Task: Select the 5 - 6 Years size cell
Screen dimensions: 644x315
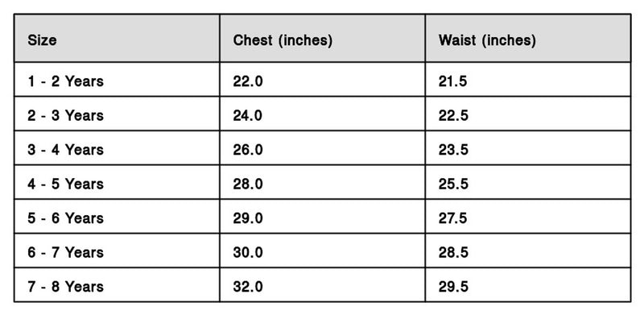Action: coord(117,216)
